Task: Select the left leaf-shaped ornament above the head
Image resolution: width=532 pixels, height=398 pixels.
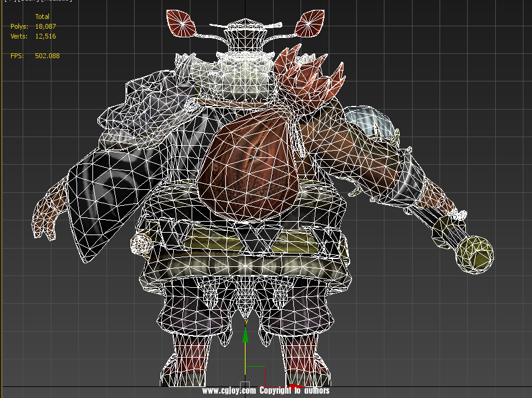Action: tap(181, 24)
